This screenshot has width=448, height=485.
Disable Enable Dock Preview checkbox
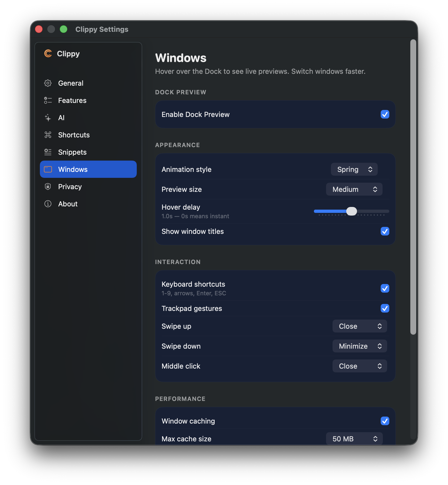tap(385, 115)
